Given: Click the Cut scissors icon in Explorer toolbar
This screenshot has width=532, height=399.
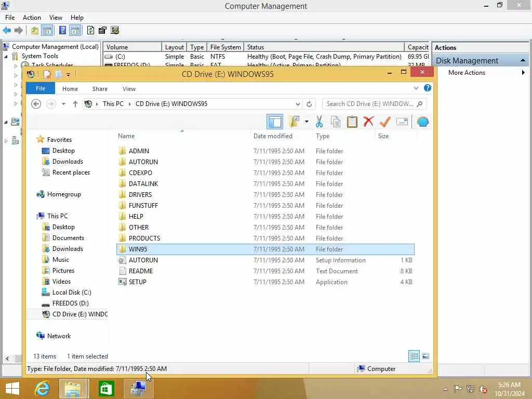Looking at the screenshot, I should [x=319, y=122].
